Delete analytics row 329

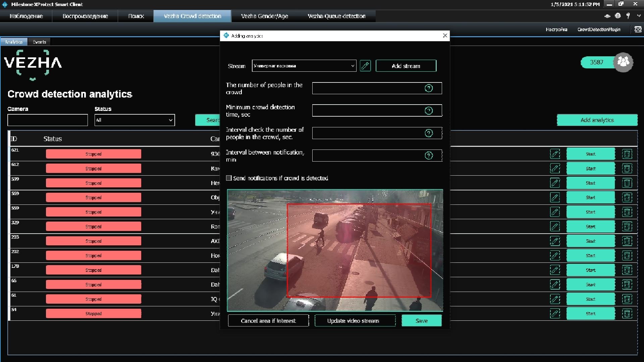pyautogui.click(x=627, y=227)
